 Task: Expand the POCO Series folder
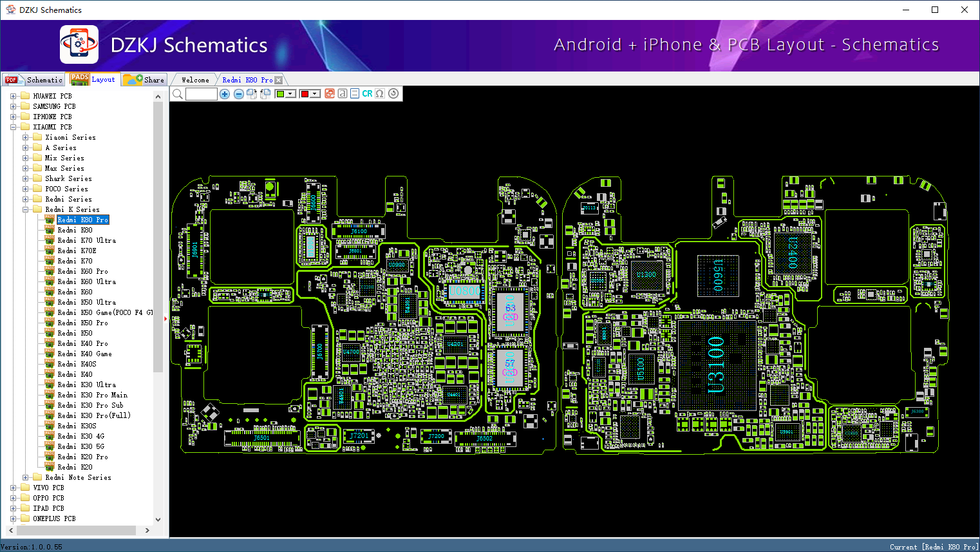25,189
